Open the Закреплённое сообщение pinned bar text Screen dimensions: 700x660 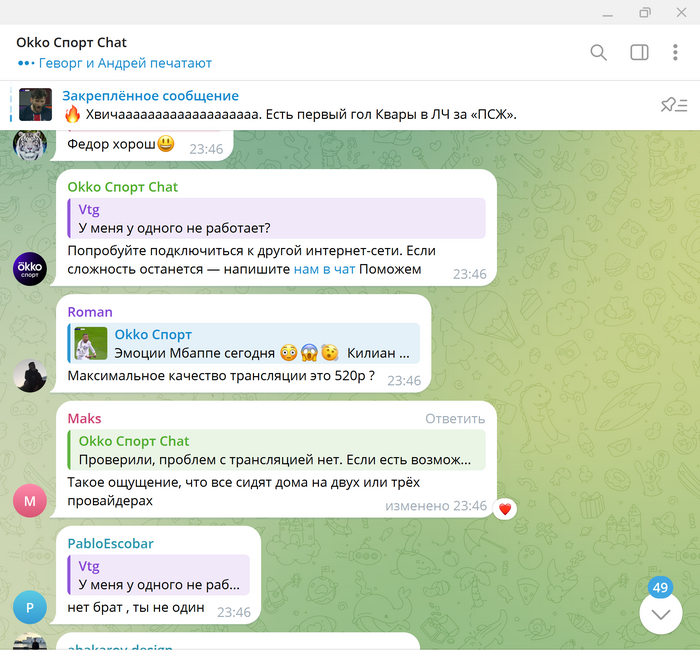(150, 96)
